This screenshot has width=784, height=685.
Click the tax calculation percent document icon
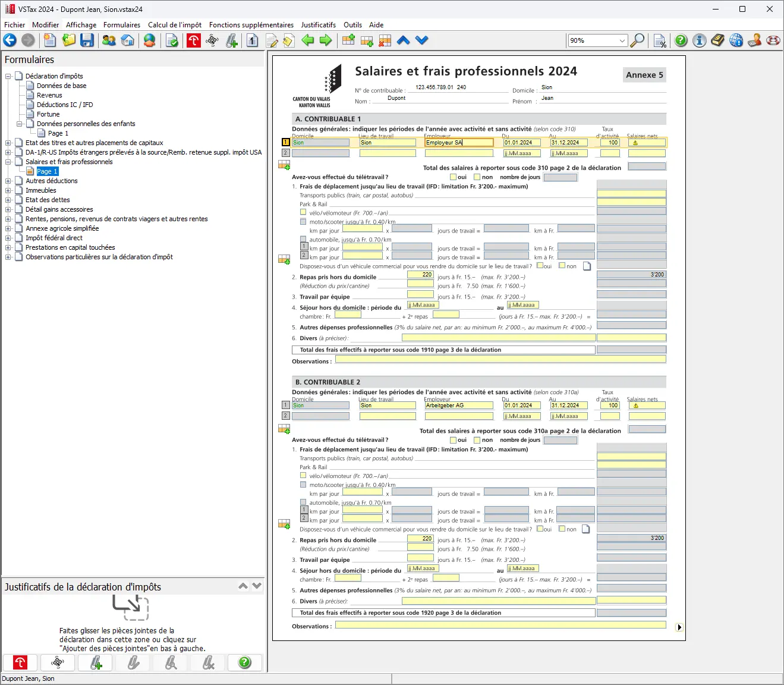(x=660, y=40)
